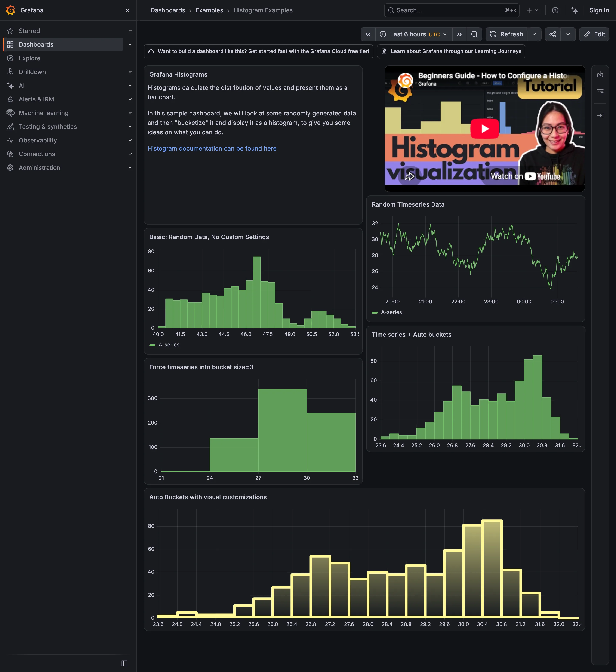Click the outline list icon in right rail
The image size is (616, 672).
pyautogui.click(x=600, y=91)
